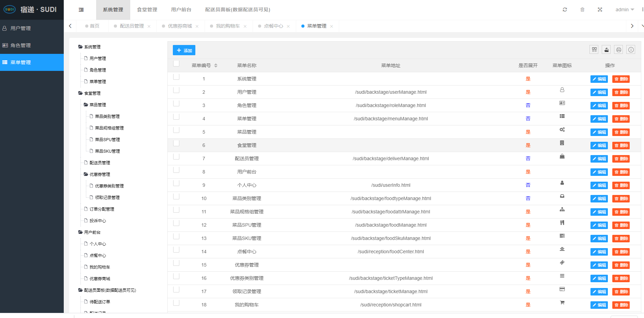Open 角色管理 in the left sidebar
The height and width of the screenshot is (318, 644).
32,45
